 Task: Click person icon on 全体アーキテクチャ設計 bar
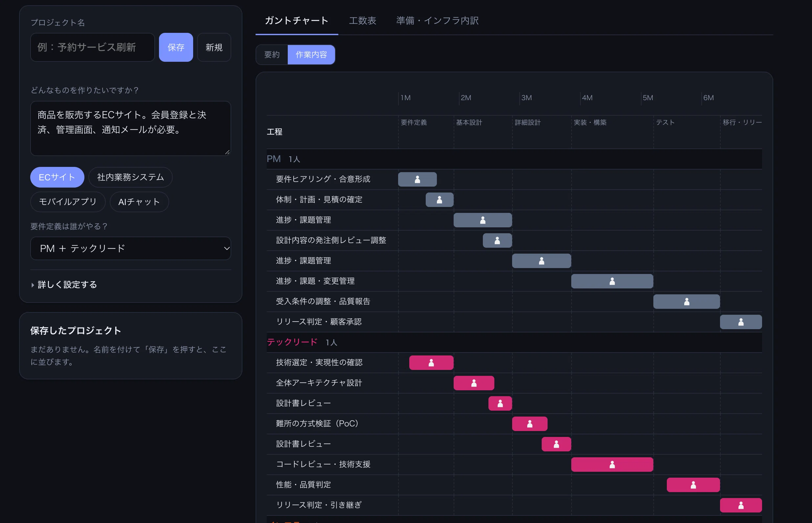pyautogui.click(x=474, y=383)
